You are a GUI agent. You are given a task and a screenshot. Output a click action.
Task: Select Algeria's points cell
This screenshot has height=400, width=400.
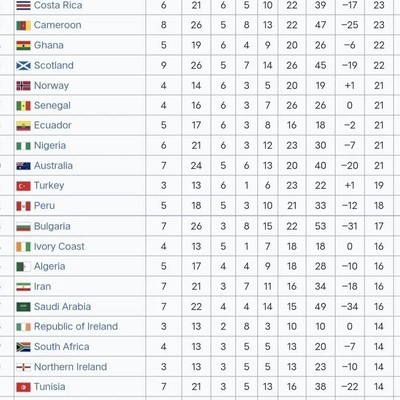(x=379, y=266)
